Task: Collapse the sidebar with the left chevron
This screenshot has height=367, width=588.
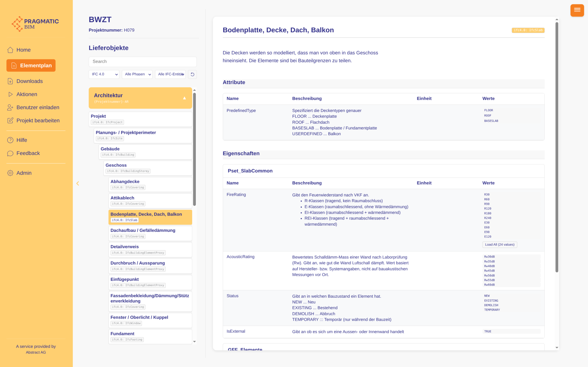Action: click(x=78, y=183)
